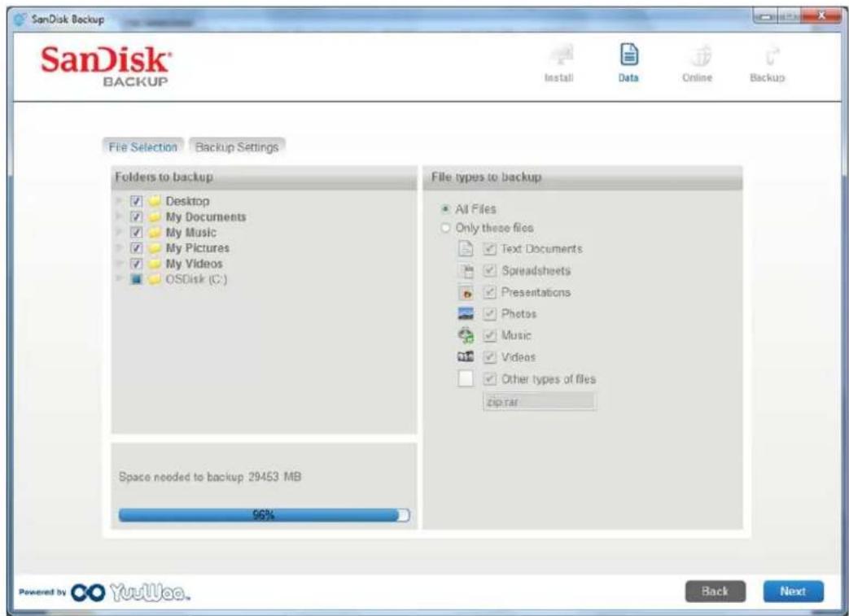Close the SanDisk Backup window
The image size is (849, 616).
821,16
